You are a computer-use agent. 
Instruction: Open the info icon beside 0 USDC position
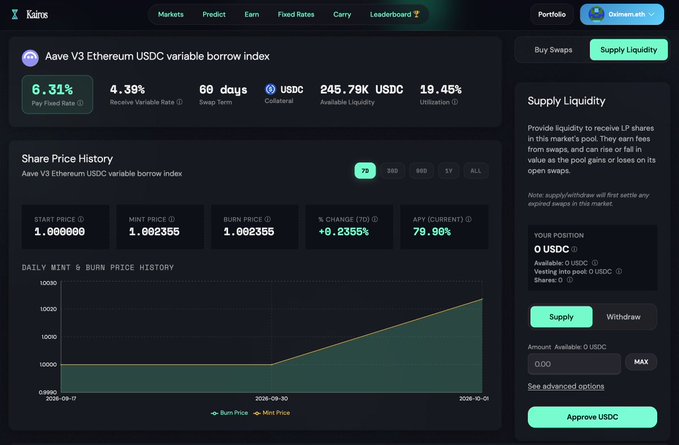574,249
